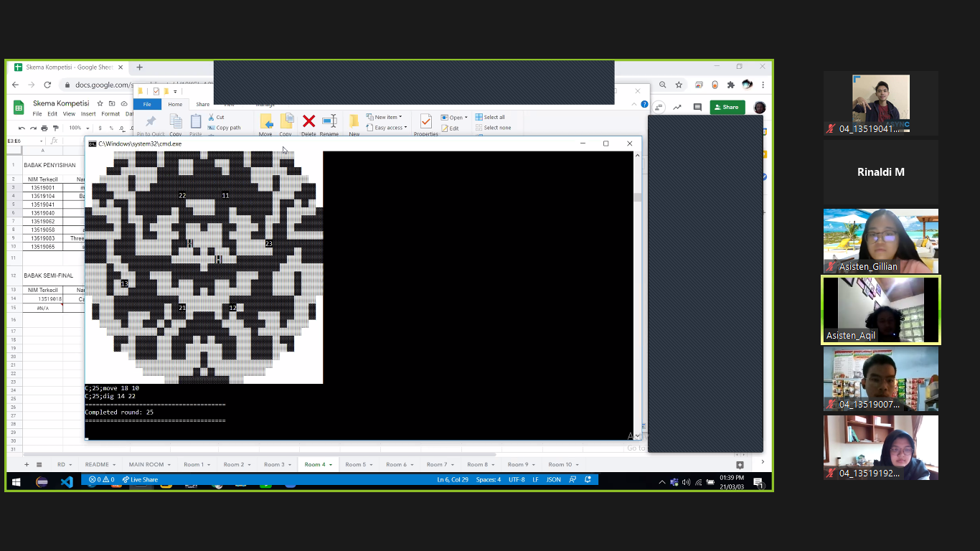980x551 pixels.
Task: Open the quick access toolbar customize arrow
Action: 175,91
